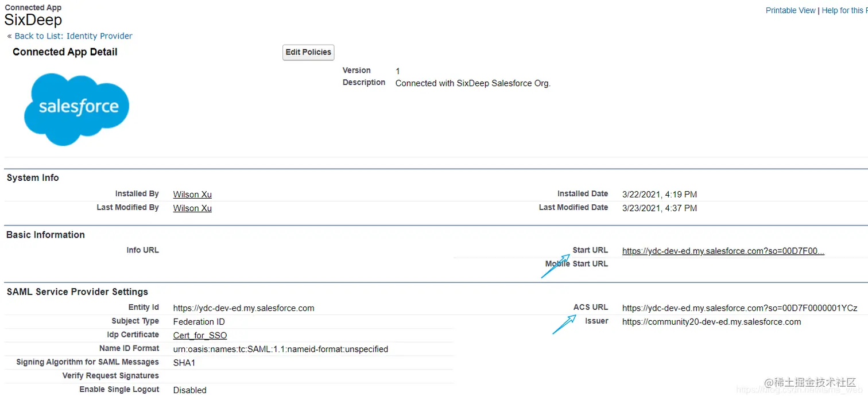Click the Mobile Start URL label
Viewport: 868px width, 400px height.
click(x=576, y=264)
